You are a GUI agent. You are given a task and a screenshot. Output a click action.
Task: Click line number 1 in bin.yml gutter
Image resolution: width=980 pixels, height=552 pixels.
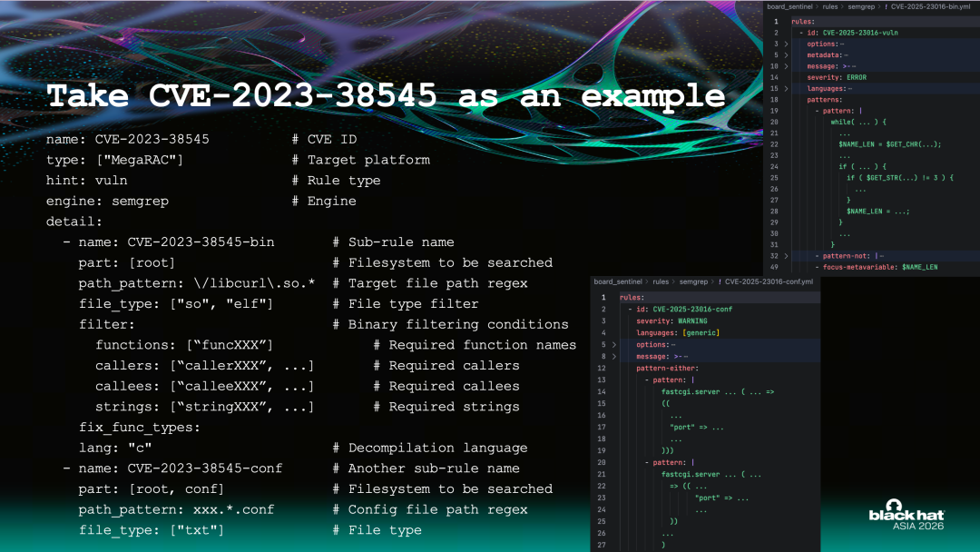776,22
